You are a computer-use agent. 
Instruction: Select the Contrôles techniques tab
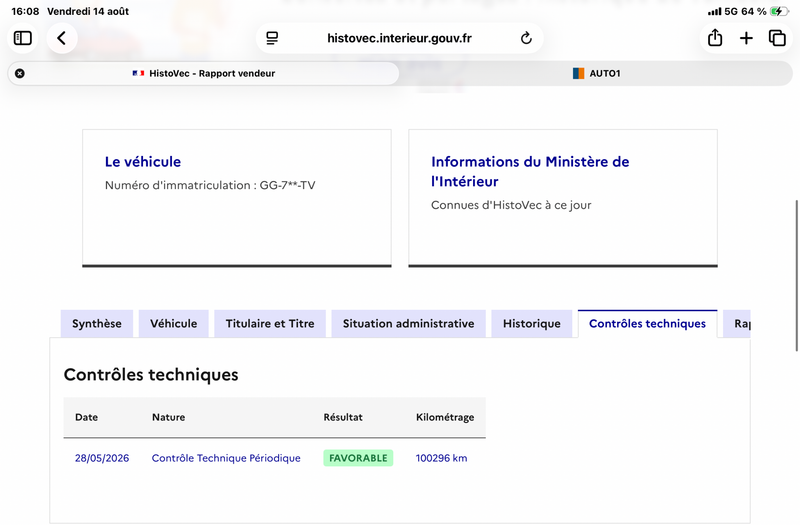647,323
